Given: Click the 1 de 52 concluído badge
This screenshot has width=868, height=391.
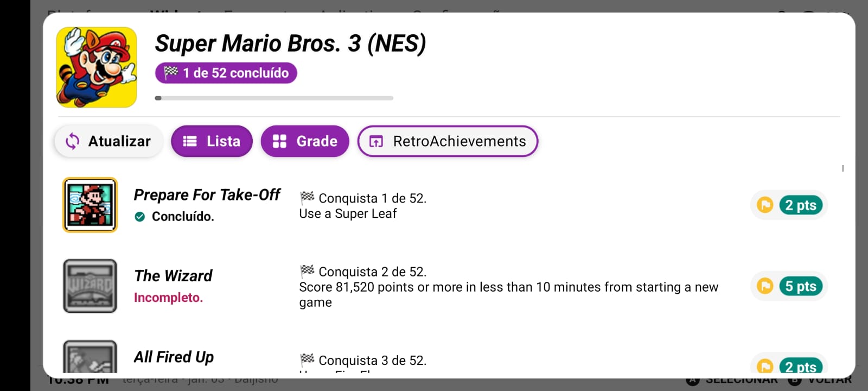Looking at the screenshot, I should click(x=225, y=73).
